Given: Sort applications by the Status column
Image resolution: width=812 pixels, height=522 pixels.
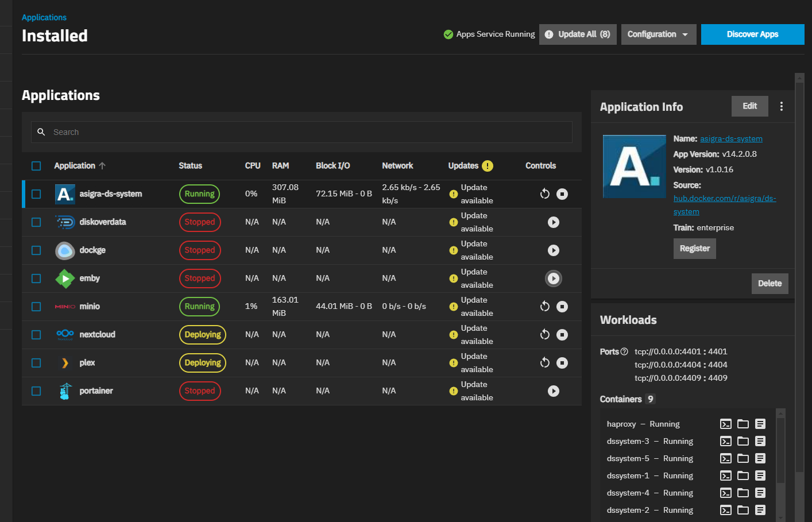Looking at the screenshot, I should pyautogui.click(x=190, y=166).
